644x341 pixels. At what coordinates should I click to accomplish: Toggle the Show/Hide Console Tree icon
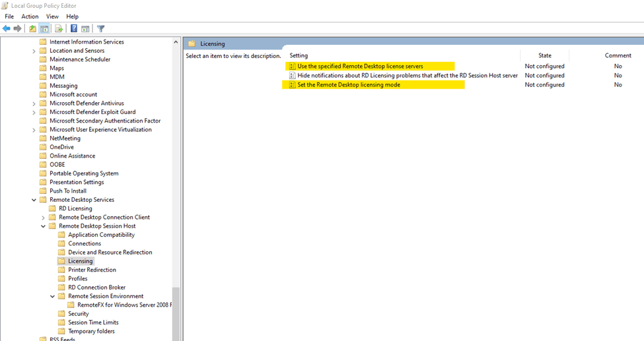click(x=44, y=28)
